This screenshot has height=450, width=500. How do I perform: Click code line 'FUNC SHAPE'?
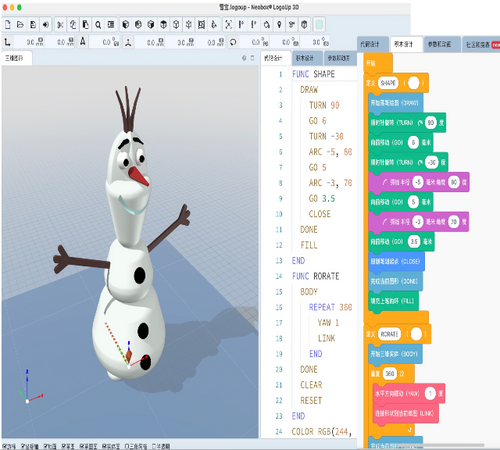(313, 74)
